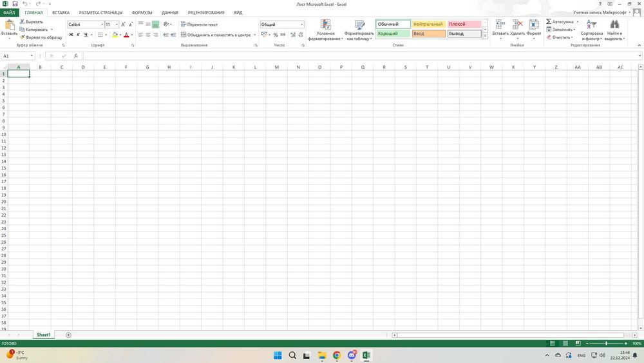The width and height of the screenshot is (644, 363).
Task: Click Автосумма sigma icon
Action: (549, 21)
